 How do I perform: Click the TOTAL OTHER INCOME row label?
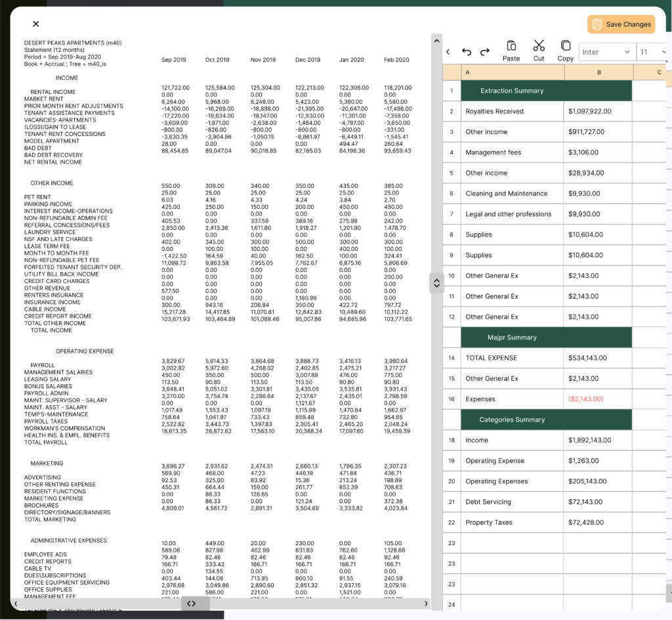(x=55, y=323)
